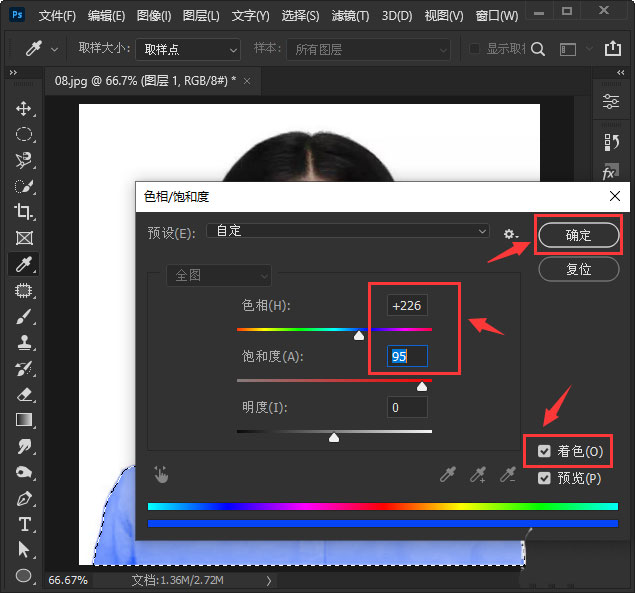Screen dimensions: 635x593
Task: Select the Pen tool
Action: 23,498
